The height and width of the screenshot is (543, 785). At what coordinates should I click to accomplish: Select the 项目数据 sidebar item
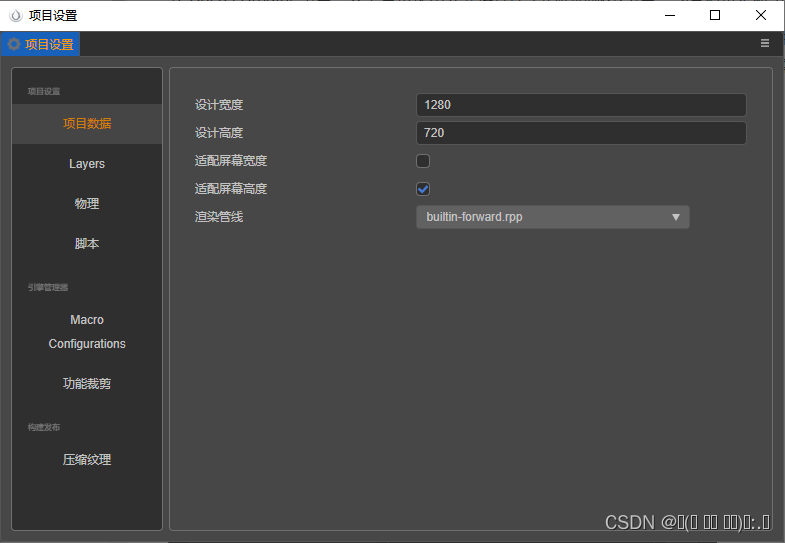coord(87,124)
